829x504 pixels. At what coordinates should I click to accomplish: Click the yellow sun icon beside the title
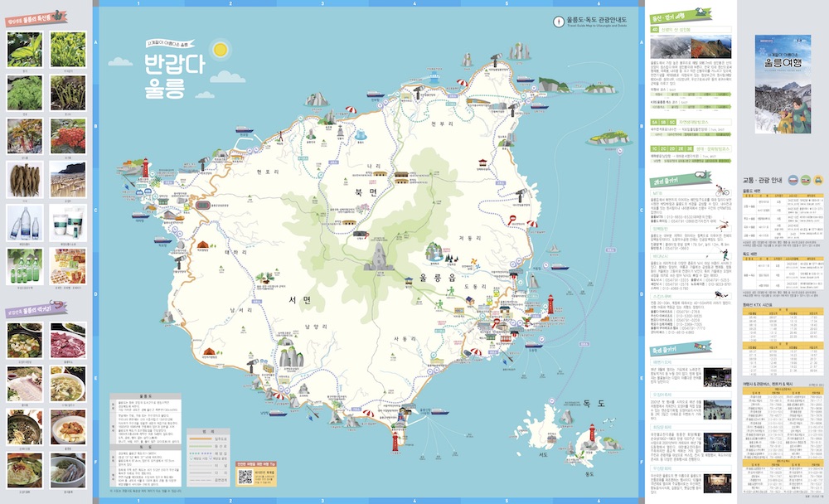(220, 50)
